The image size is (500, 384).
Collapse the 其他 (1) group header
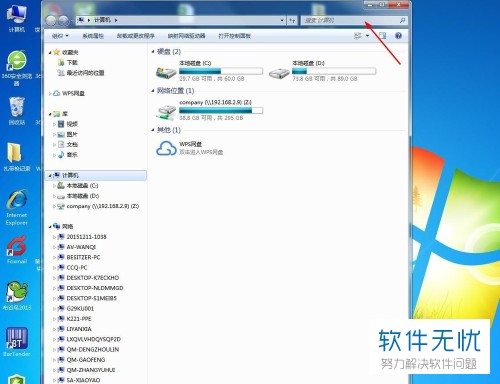click(153, 130)
